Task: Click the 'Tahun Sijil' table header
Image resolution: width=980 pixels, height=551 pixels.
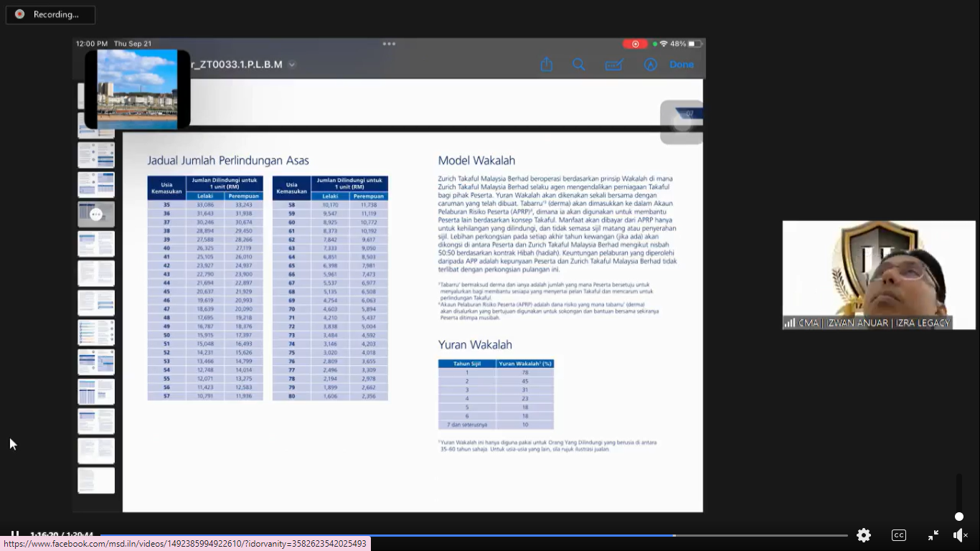Action: pos(467,364)
